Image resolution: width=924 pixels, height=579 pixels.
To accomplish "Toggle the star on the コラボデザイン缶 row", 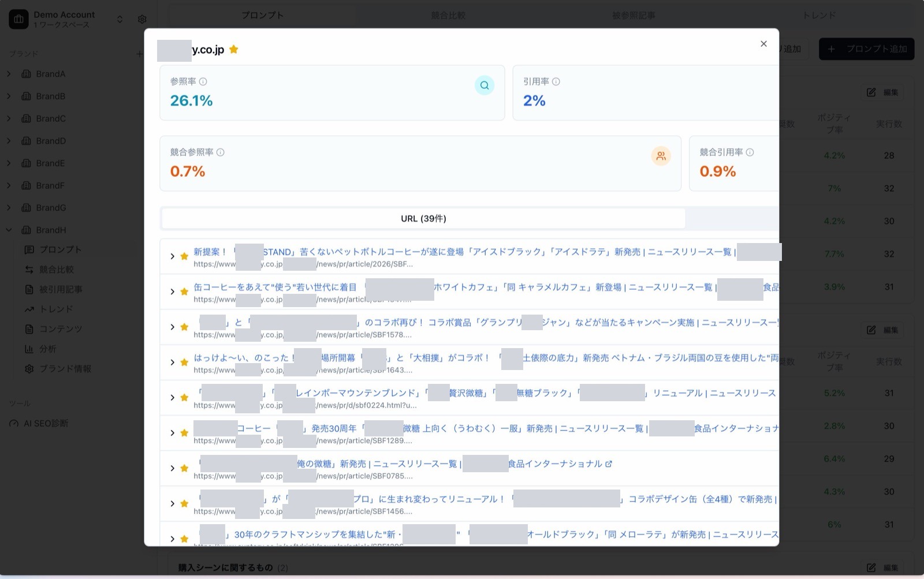I will click(x=184, y=503).
